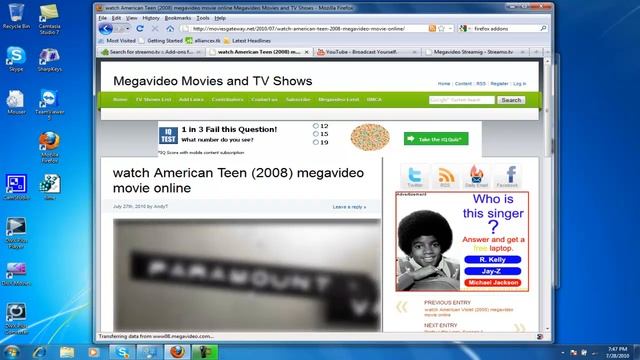The width and height of the screenshot is (640, 360).
Task: Open the back/forward history dropdown arrow
Action: (128, 29)
